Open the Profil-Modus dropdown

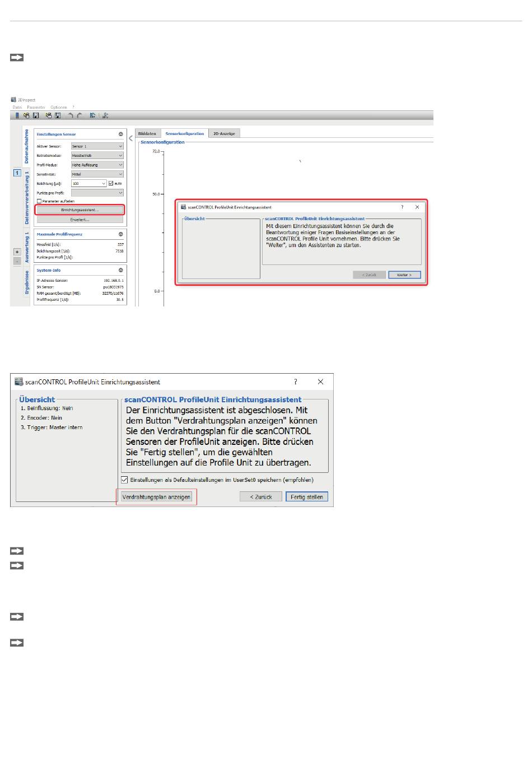(x=97, y=165)
